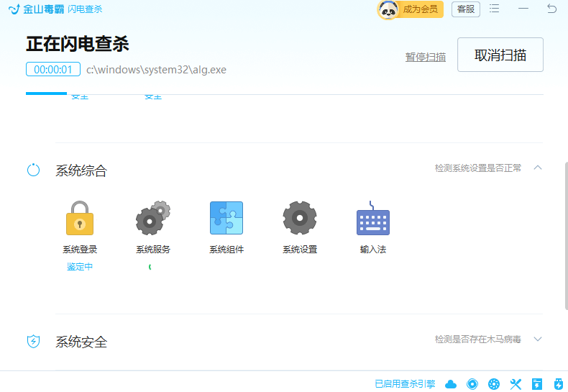Click the 系统安全 section title
This screenshot has height=392, width=568.
pos(81,342)
